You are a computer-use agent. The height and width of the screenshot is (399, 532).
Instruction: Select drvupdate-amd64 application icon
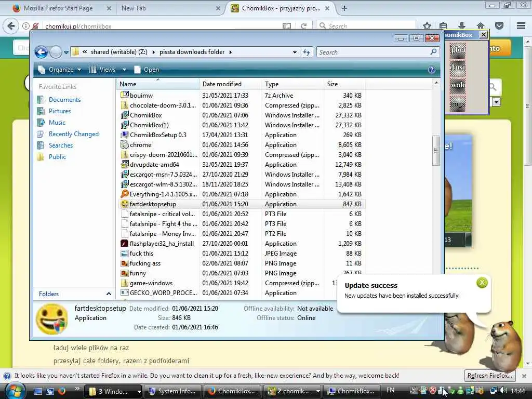point(125,164)
